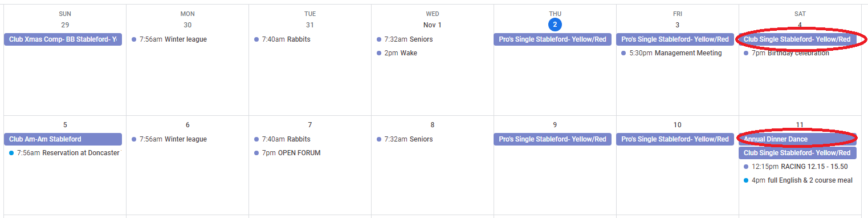The height and width of the screenshot is (218, 868).
Task: Open the Annual Dinner Dance event
Action: [x=797, y=139]
